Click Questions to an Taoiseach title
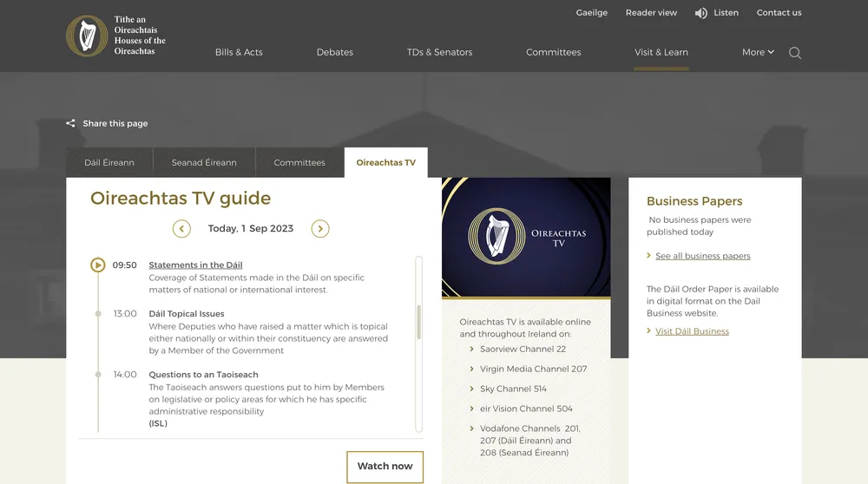The image size is (868, 484). coord(203,375)
